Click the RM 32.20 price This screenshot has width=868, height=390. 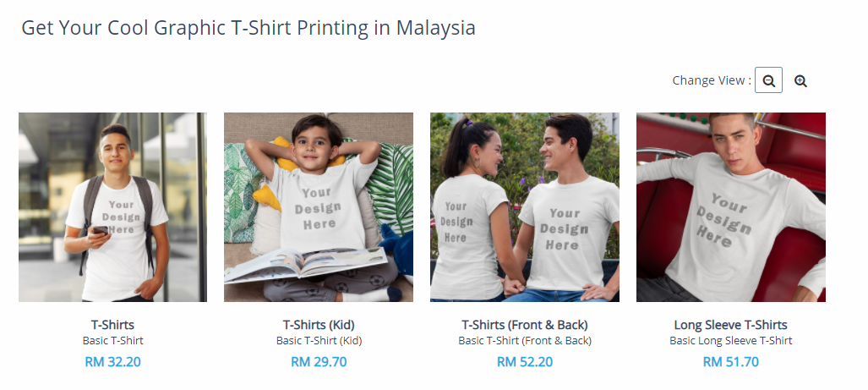click(x=113, y=362)
